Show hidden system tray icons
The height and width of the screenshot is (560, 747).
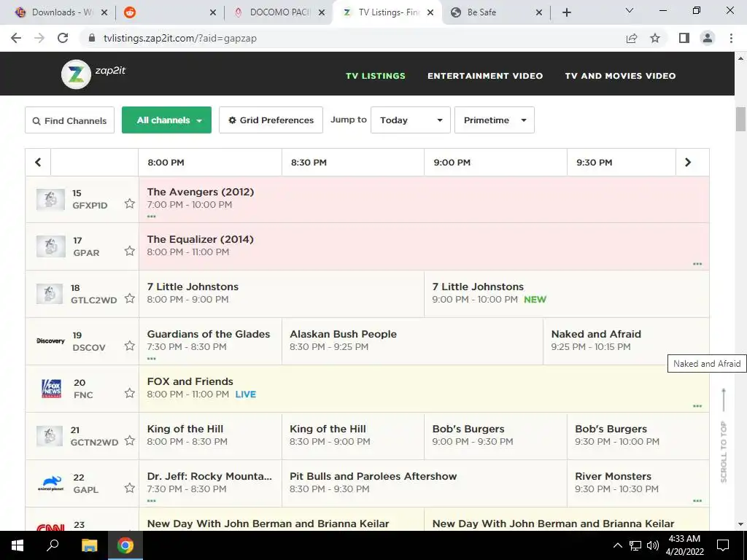click(x=617, y=545)
